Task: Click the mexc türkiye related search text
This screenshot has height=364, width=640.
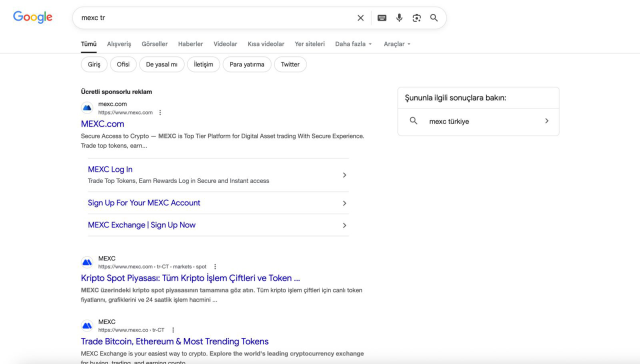Action: (449, 121)
